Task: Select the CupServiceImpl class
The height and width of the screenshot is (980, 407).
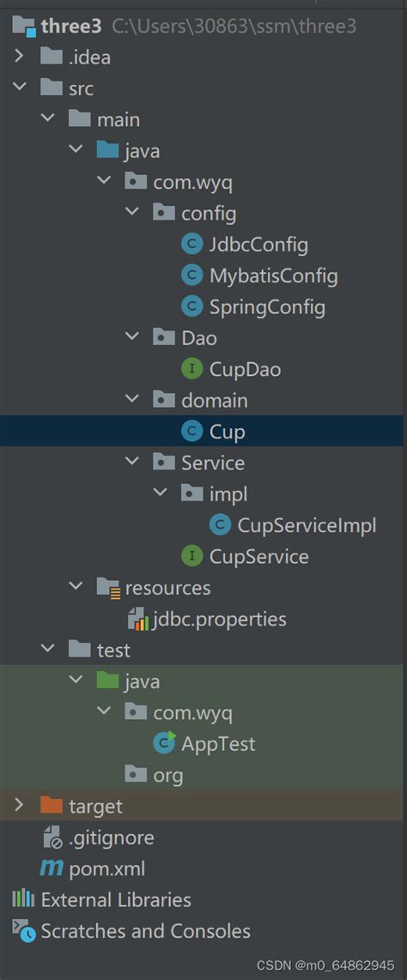Action: [x=307, y=525]
